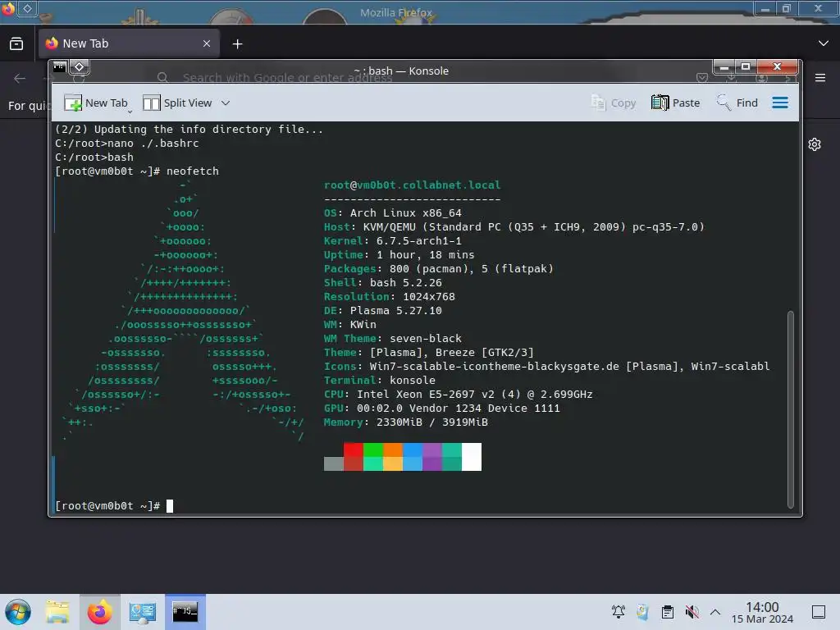Click the Firefox window pin icon in title bar
Image resolution: width=840 pixels, height=630 pixels.
(27, 8)
